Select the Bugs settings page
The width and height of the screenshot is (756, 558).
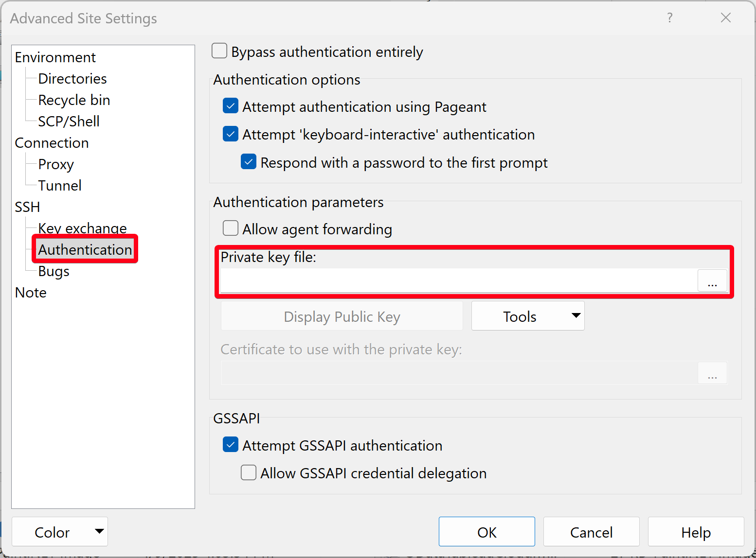53,271
